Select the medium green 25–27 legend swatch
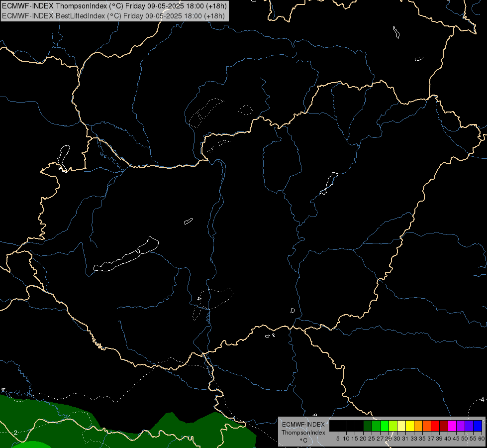The height and width of the screenshot is (448, 487). pos(376,426)
